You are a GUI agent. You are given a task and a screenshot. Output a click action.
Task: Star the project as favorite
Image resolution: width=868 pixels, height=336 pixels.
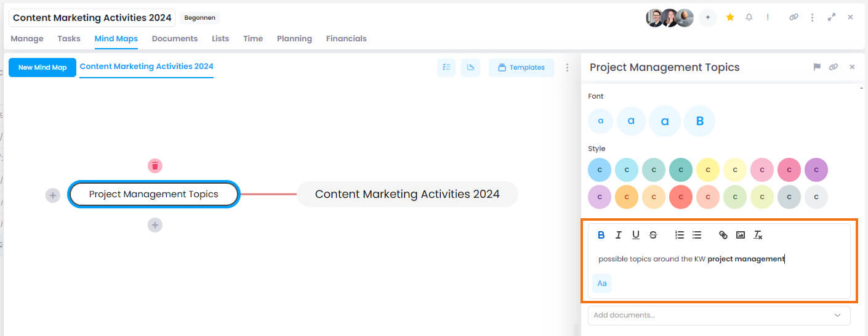point(730,17)
